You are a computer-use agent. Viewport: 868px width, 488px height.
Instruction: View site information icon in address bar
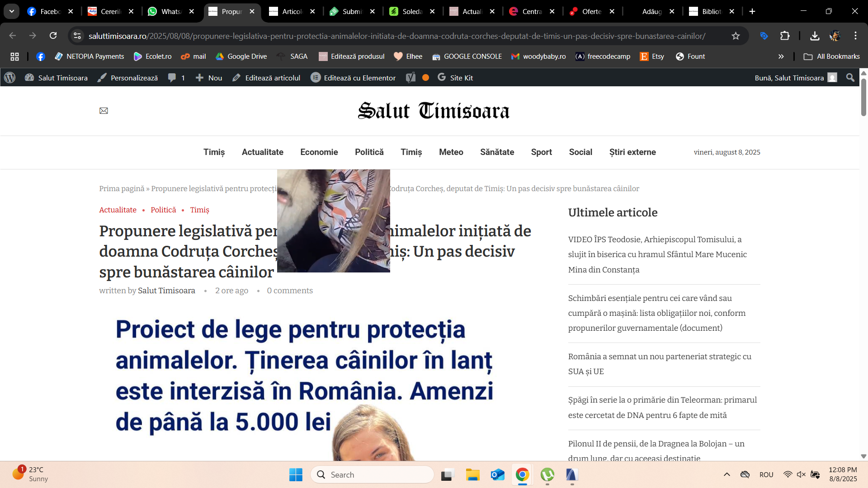click(78, 36)
